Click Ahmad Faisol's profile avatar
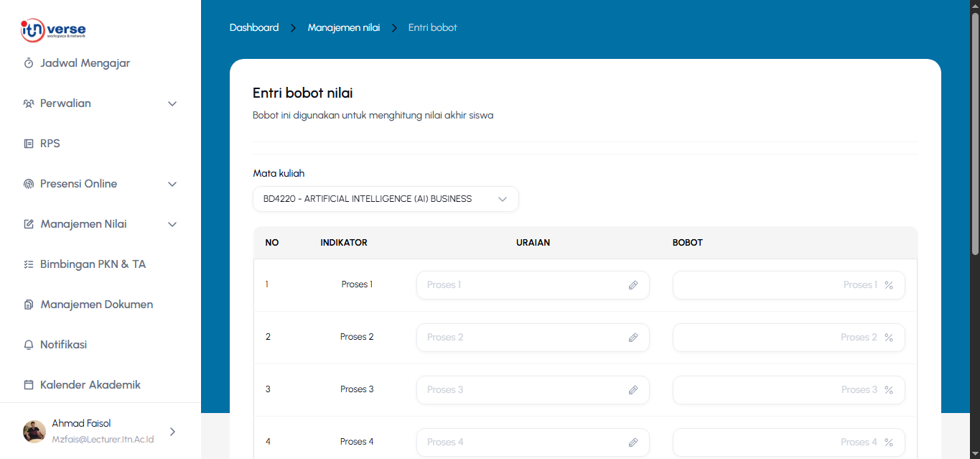980x459 pixels. pyautogui.click(x=34, y=431)
